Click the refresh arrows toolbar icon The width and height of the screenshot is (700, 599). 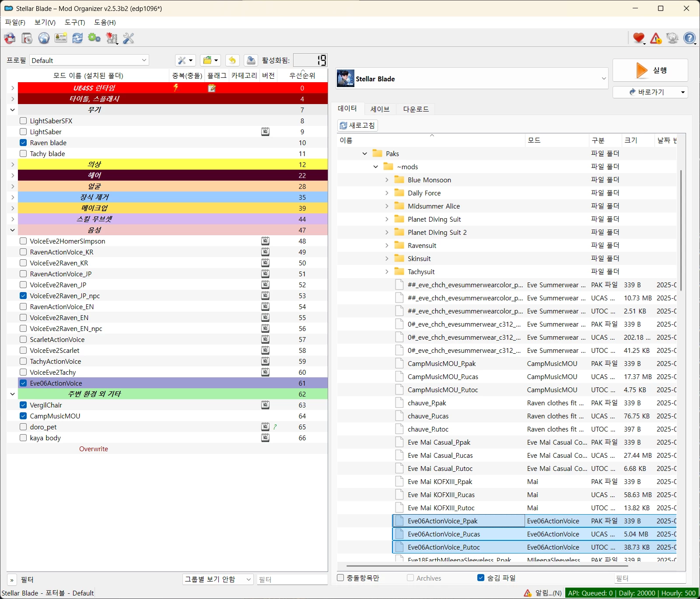(77, 38)
